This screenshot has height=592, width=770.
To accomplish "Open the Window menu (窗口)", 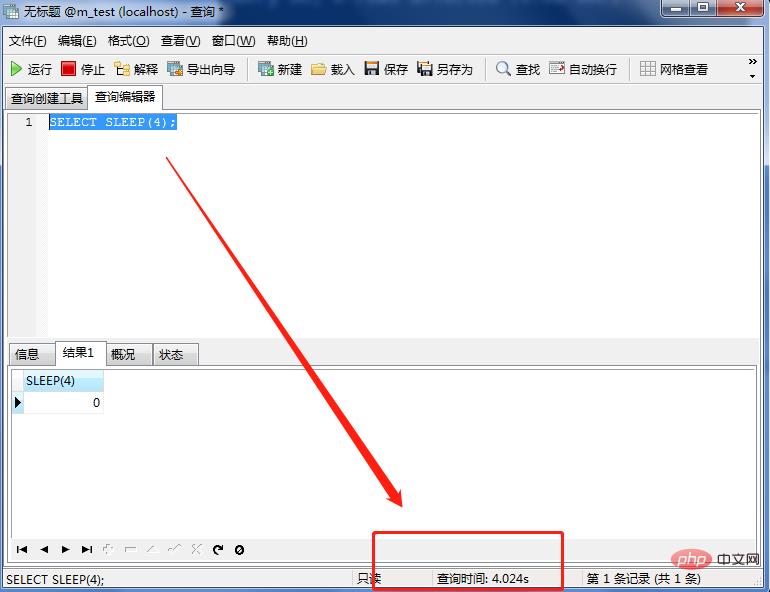I will pos(233,41).
